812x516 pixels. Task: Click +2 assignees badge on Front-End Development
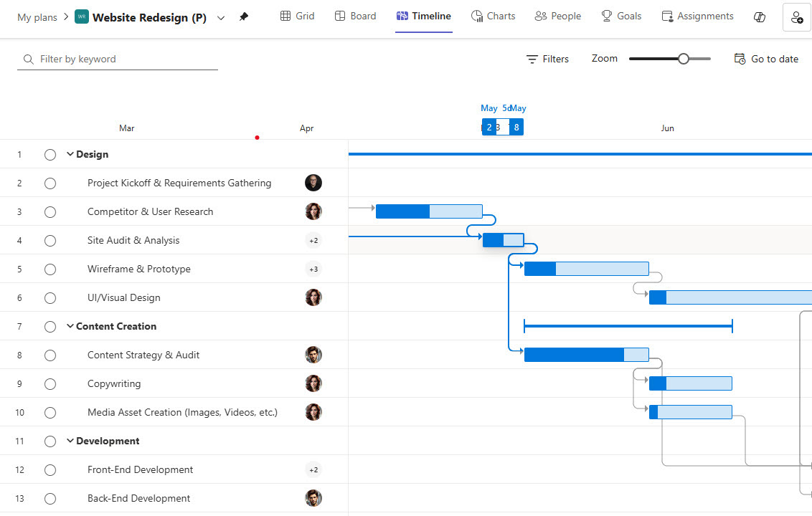tap(313, 470)
